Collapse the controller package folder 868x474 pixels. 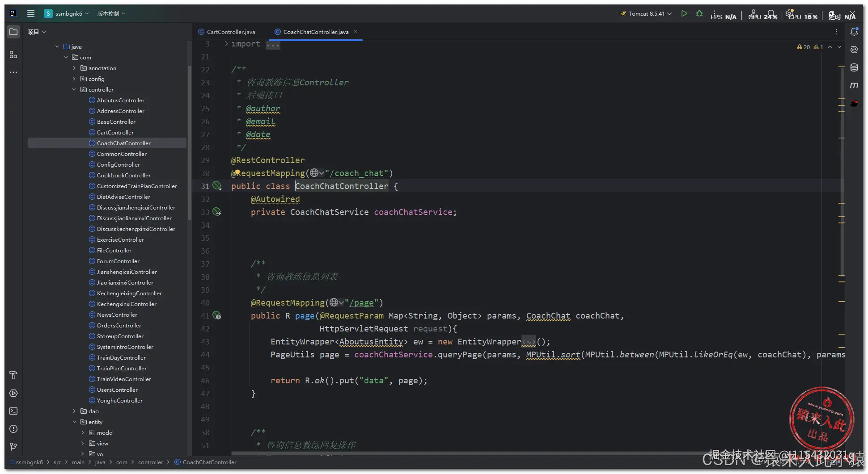[x=74, y=89]
